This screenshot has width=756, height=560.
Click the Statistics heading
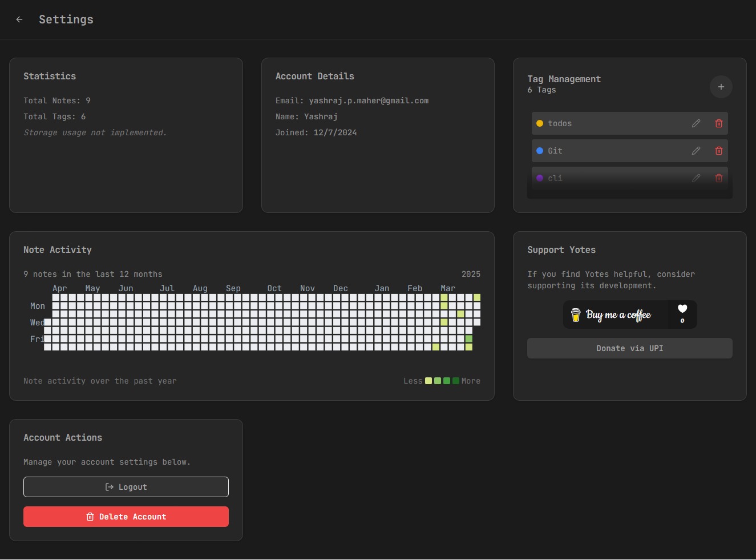50,76
